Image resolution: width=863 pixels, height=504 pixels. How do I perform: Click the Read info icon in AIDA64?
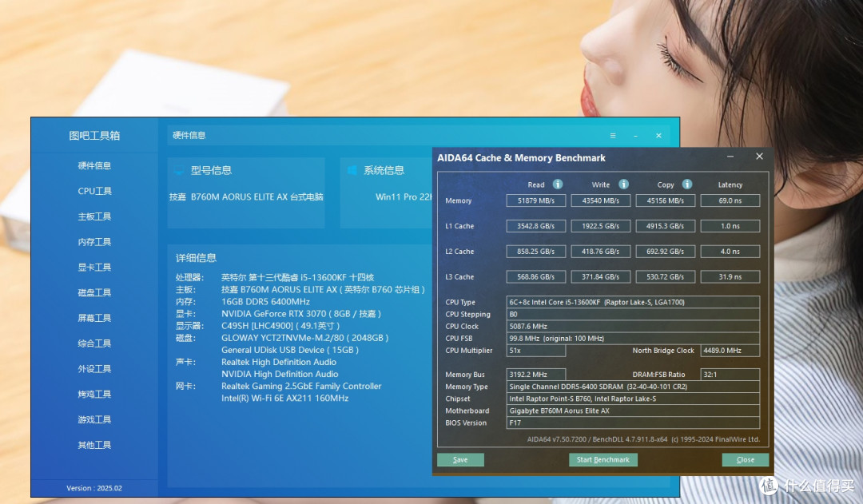[558, 185]
